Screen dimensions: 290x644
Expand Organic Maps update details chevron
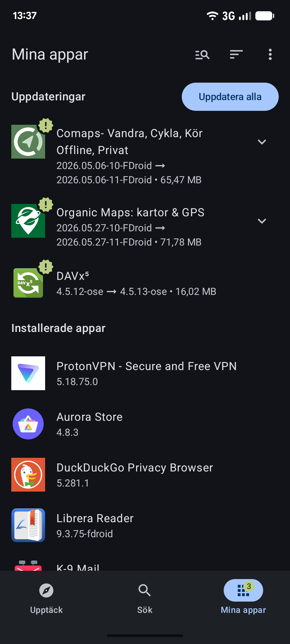coord(262,221)
